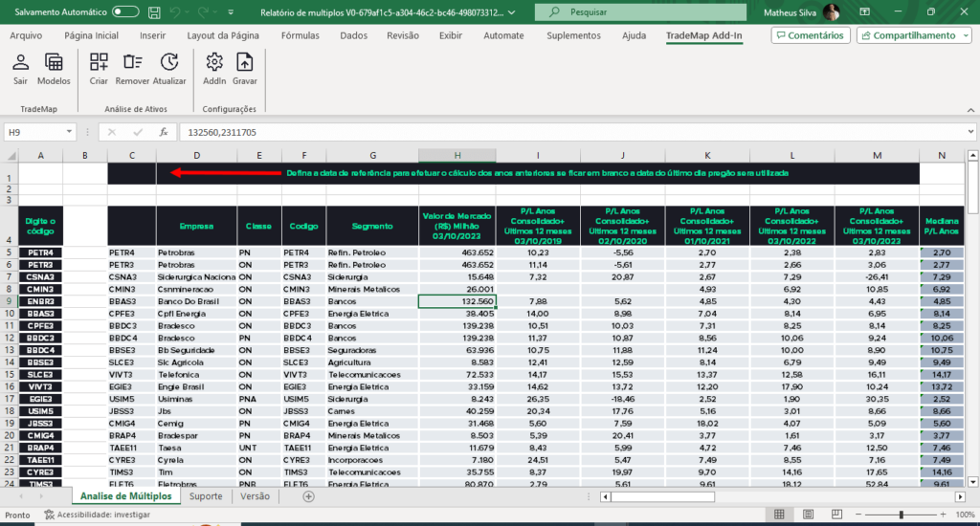
Task: Click the Save disk icon in title bar
Action: 154,11
